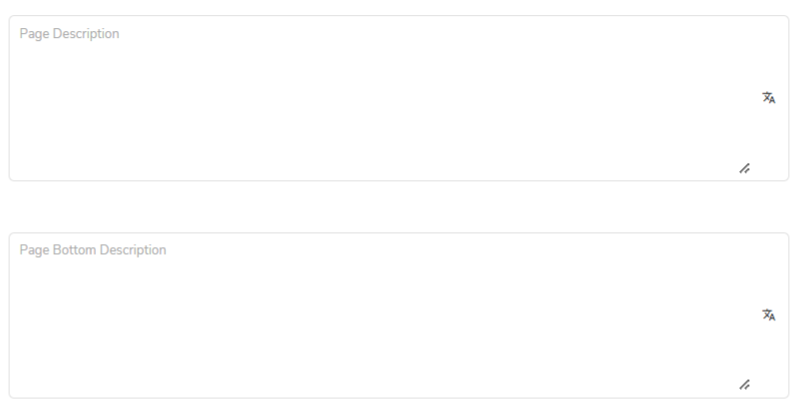Show localization options for Page Bottom Description
Screen dimensions: 796x416
pos(769,315)
